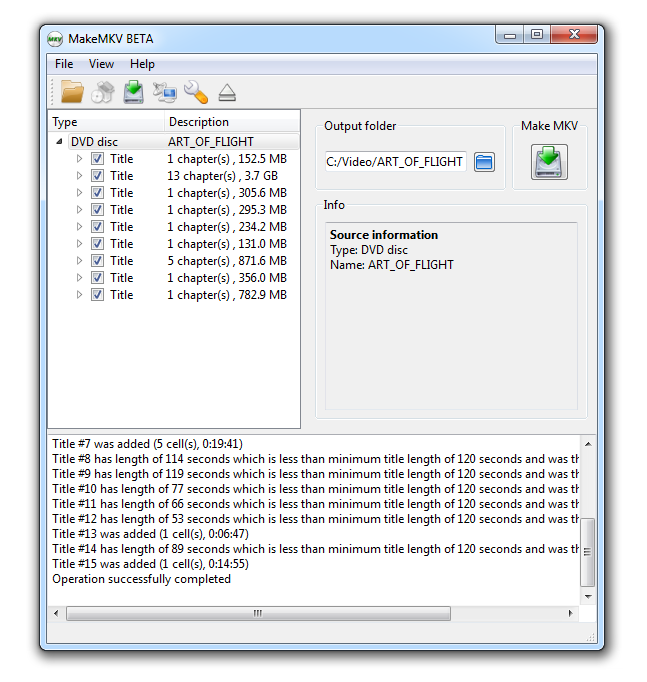
Task: Maximize the MakeMKV window
Action: 537,34
